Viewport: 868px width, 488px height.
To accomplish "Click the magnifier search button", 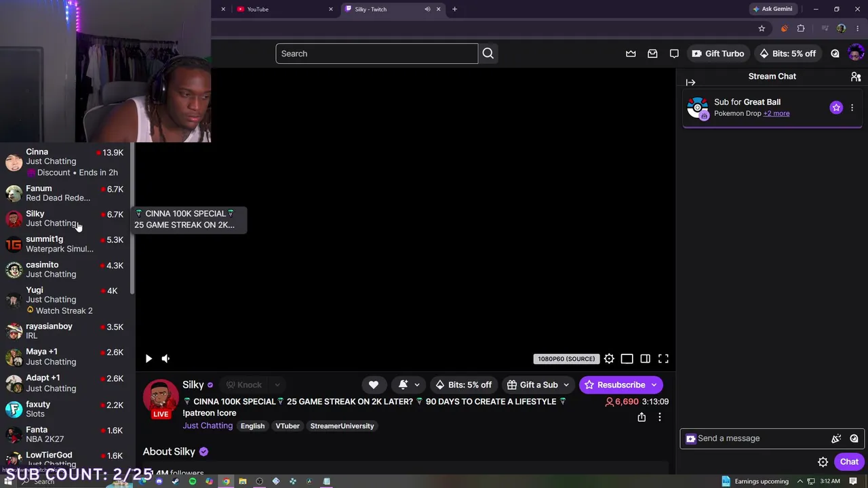I will [x=488, y=54].
